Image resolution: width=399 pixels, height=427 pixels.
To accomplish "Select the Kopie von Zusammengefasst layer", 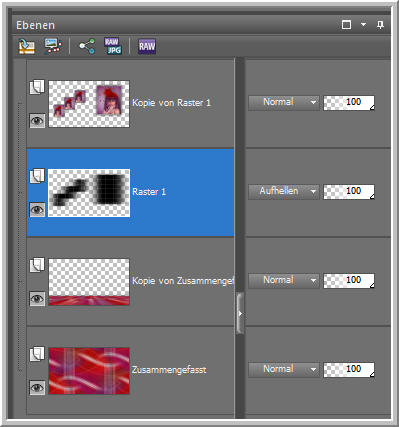I will pyautogui.click(x=130, y=281).
